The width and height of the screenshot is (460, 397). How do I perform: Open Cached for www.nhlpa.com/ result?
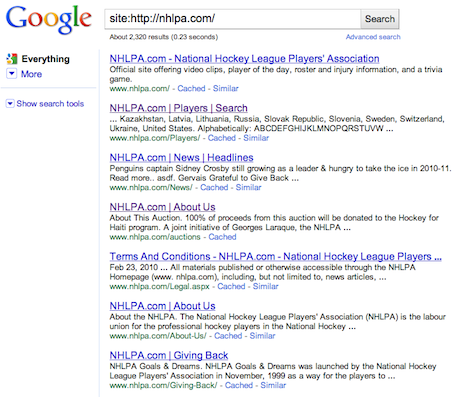(191, 88)
